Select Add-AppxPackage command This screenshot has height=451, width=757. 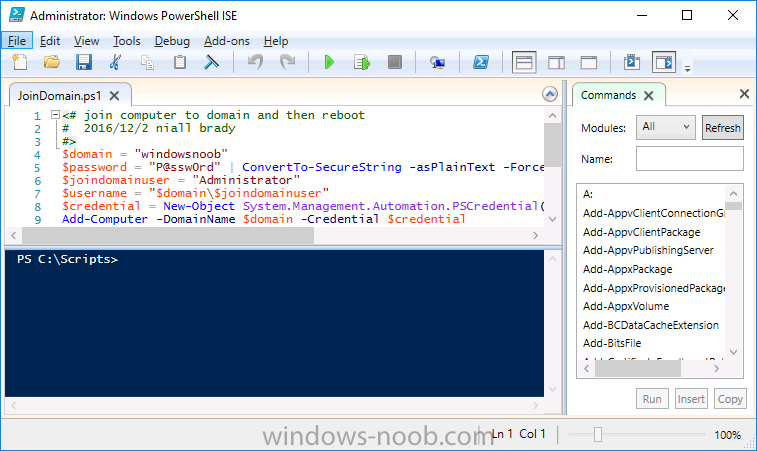(627, 269)
